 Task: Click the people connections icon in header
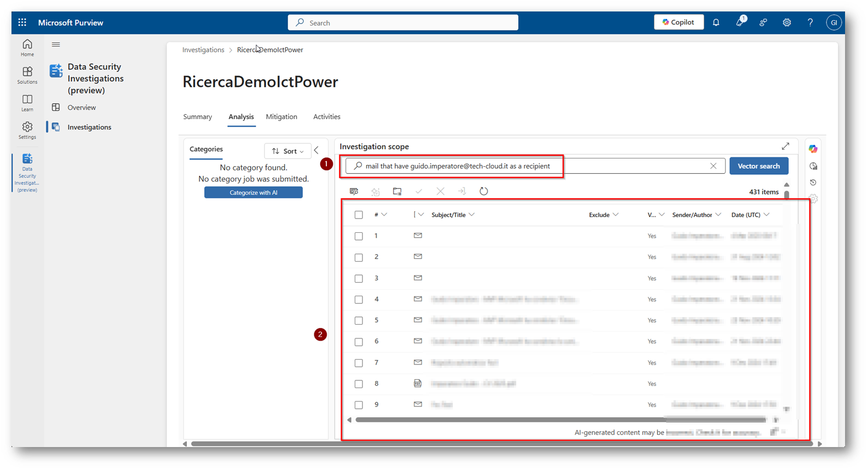(x=763, y=22)
